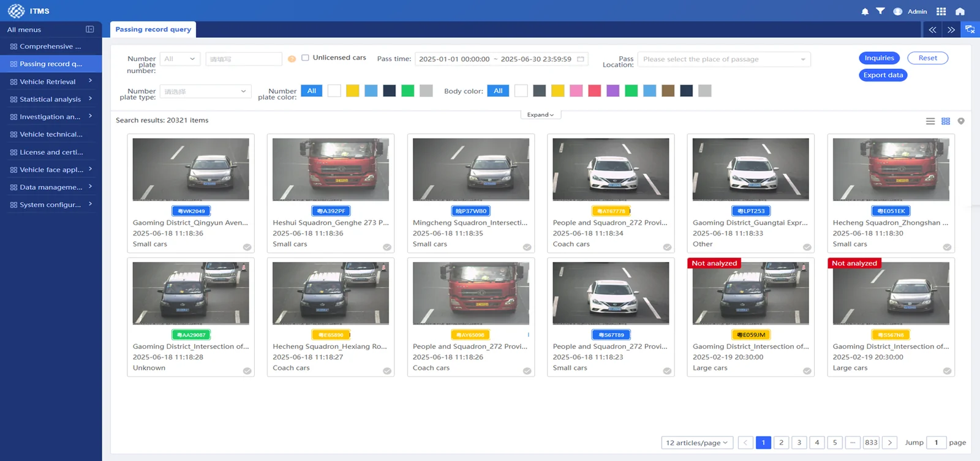Select brown body color swatch
980x461 pixels.
click(x=668, y=91)
